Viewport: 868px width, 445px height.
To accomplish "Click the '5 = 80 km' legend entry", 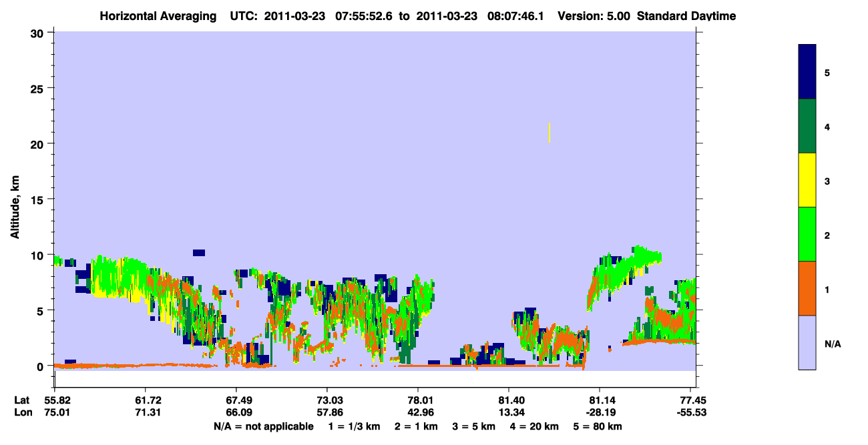I will (597, 426).
